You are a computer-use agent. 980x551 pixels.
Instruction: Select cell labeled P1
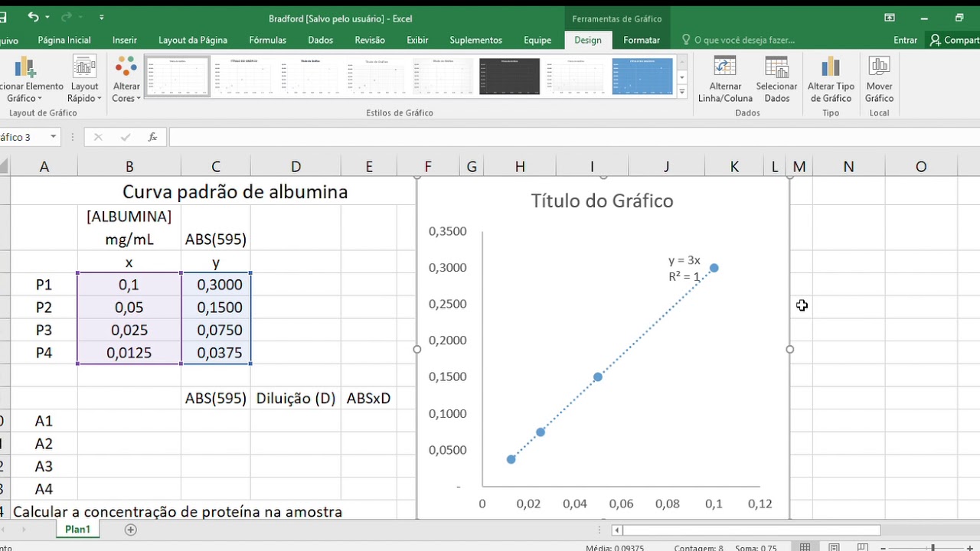pos(44,285)
